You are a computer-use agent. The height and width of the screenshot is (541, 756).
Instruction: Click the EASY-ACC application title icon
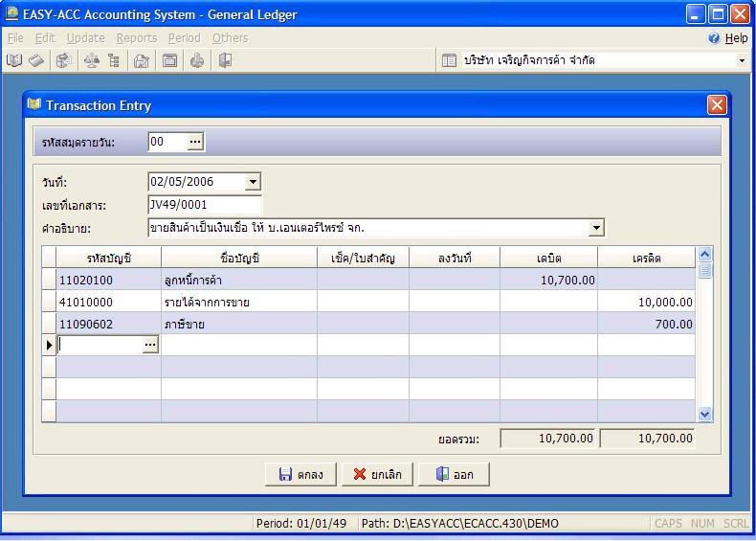click(x=12, y=13)
